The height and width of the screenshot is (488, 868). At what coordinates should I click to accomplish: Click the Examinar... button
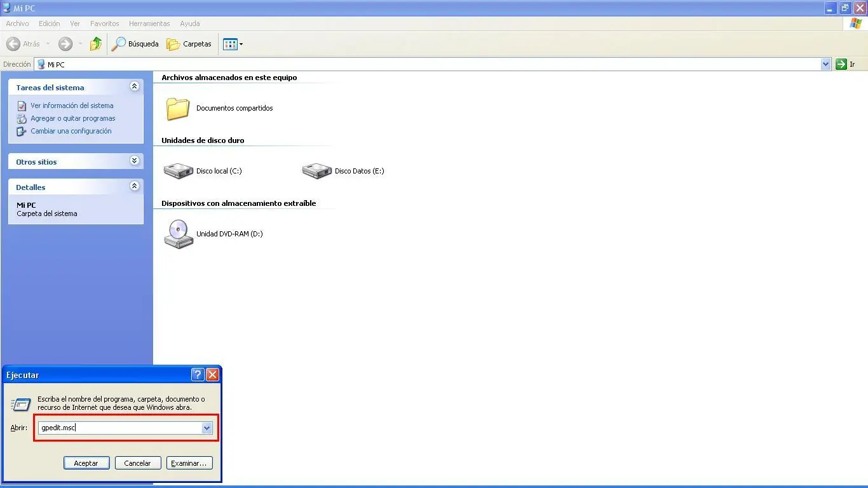pos(189,463)
